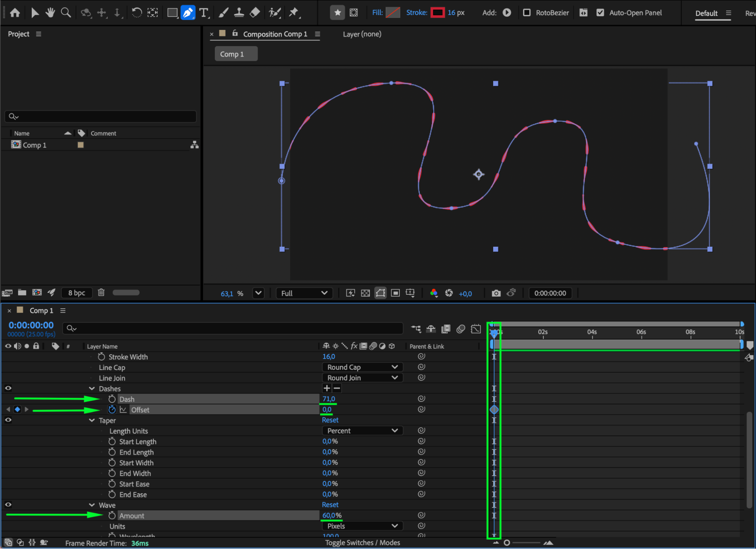The image size is (756, 549).
Task: Select the Type tool
Action: (204, 13)
